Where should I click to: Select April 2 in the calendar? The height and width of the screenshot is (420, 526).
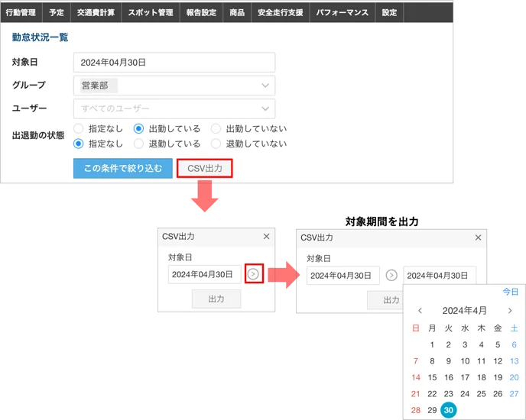[449, 344]
